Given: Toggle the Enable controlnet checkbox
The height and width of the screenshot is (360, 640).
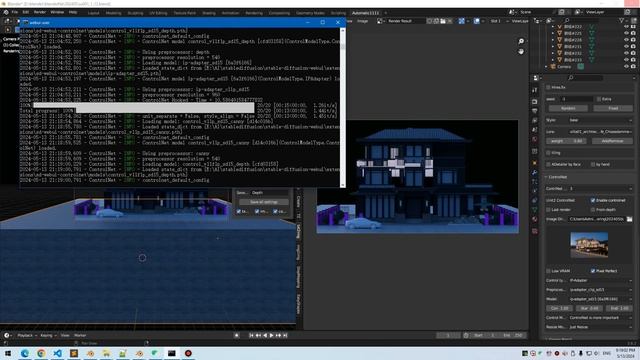Looking at the screenshot, I should tap(593, 200).
